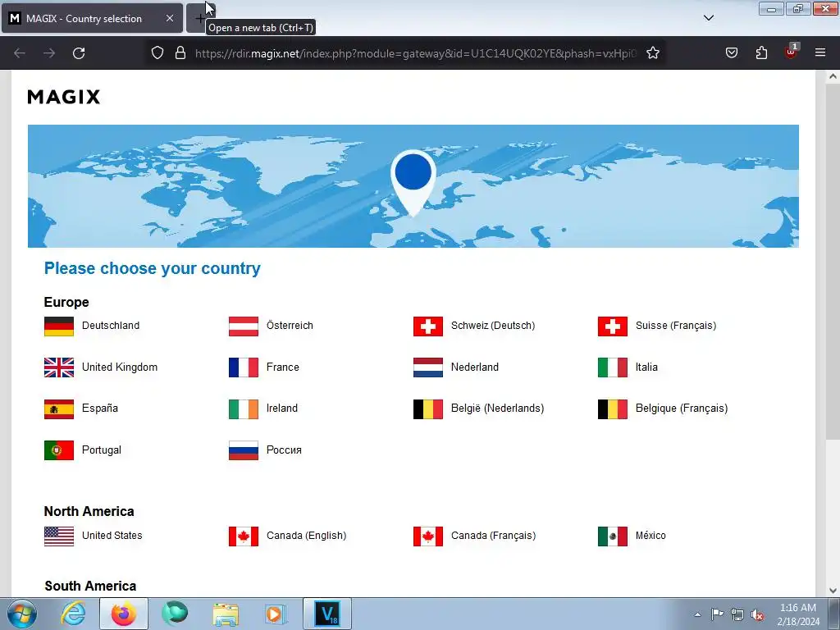This screenshot has height=630, width=840.
Task: Click the taskbar clock showing 1:16 AM
Action: click(798, 614)
